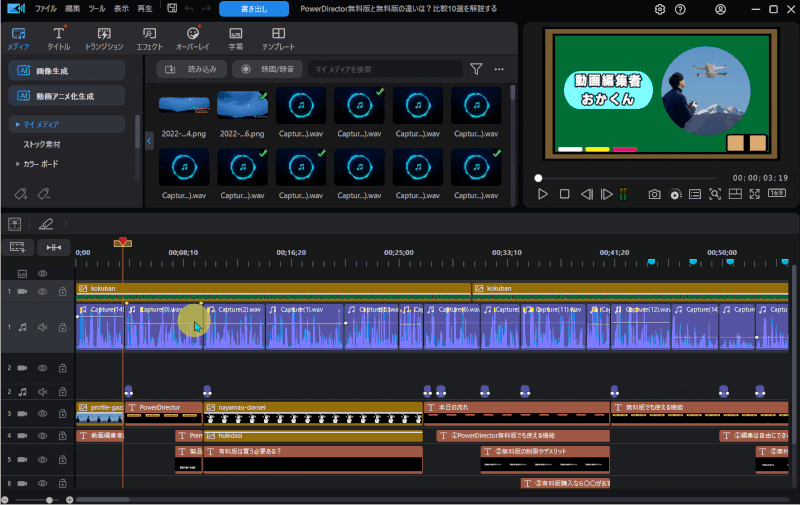Click the add tracks icon

(x=17, y=247)
